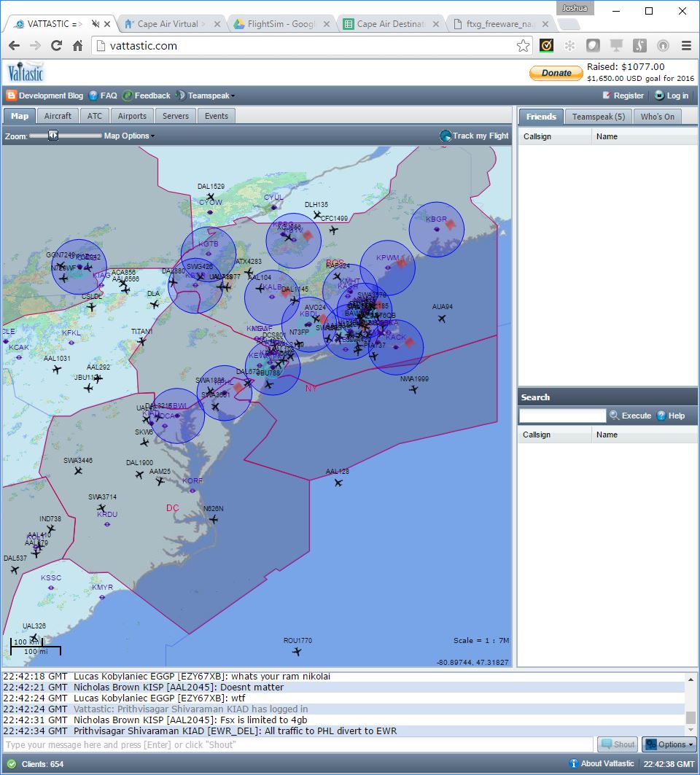Click the Register link

623,96
